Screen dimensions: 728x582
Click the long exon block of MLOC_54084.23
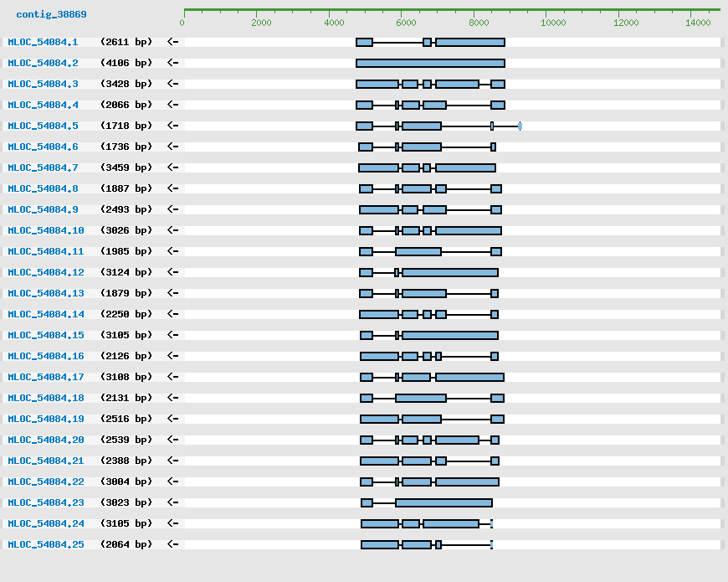tap(443, 502)
